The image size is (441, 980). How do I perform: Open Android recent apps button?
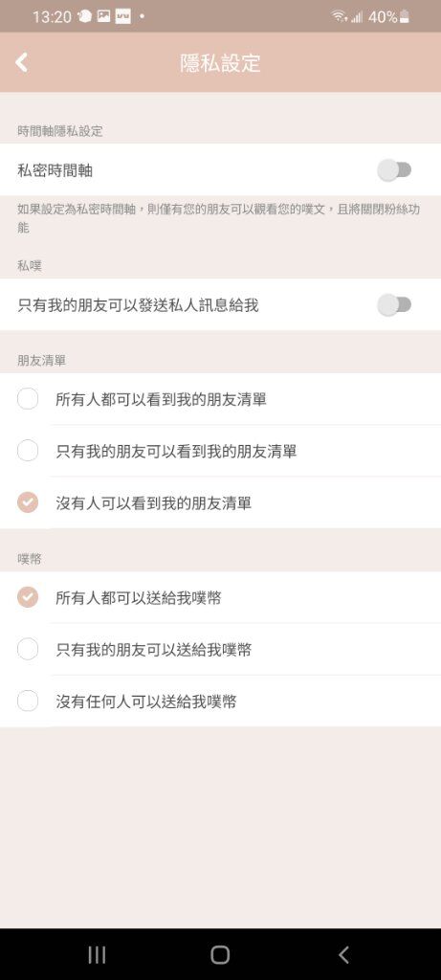pos(97,954)
